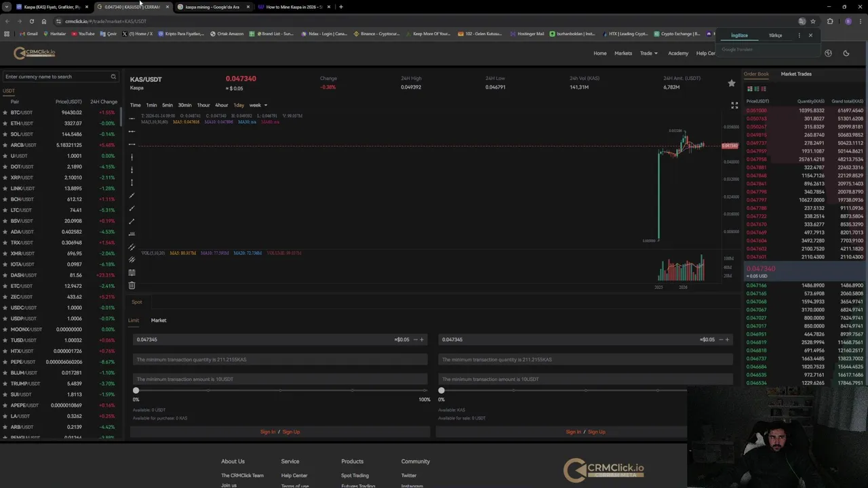Select the Türkçe translate tab
The width and height of the screenshot is (868, 488).
click(775, 35)
